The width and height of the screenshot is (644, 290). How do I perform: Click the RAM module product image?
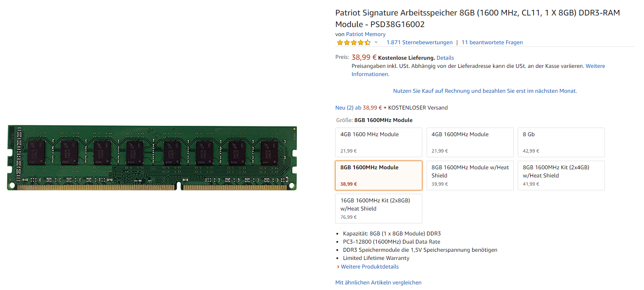click(152, 158)
